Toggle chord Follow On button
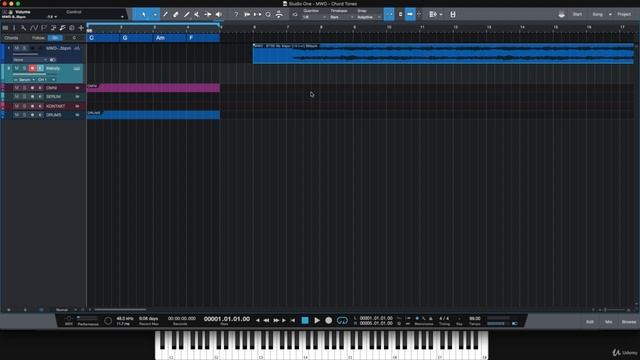 (x=55, y=38)
